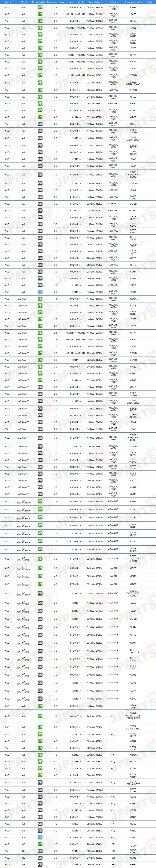Click diesel ON icon in A6 CGLD row
The width and height of the screenshot is (156, 868).
(x=40, y=124)
